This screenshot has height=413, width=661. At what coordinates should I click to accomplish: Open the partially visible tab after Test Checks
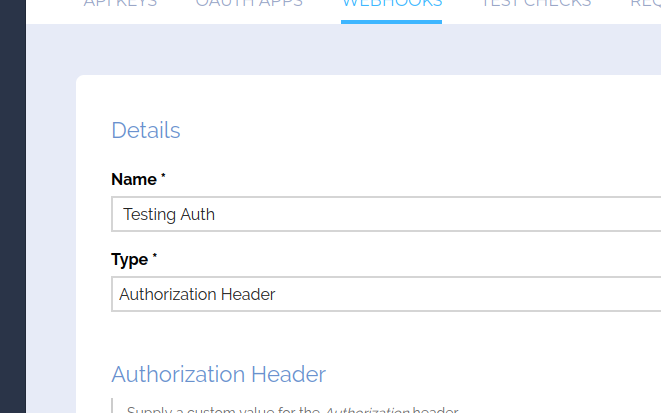[644, 4]
